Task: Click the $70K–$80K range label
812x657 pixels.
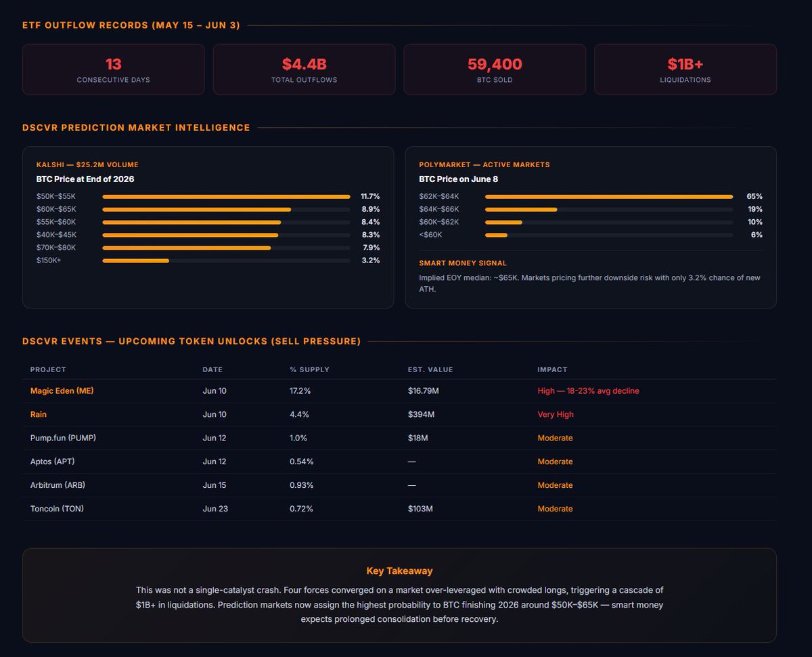Action: click(56, 248)
